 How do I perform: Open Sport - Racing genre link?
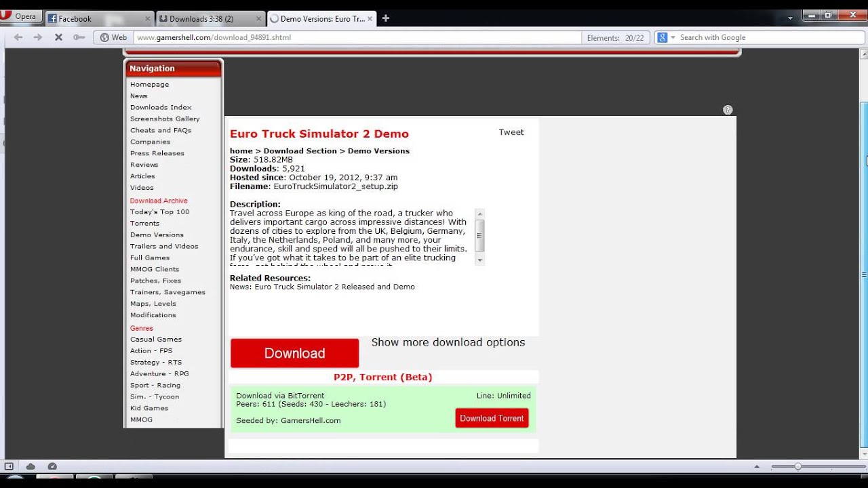[155, 386]
